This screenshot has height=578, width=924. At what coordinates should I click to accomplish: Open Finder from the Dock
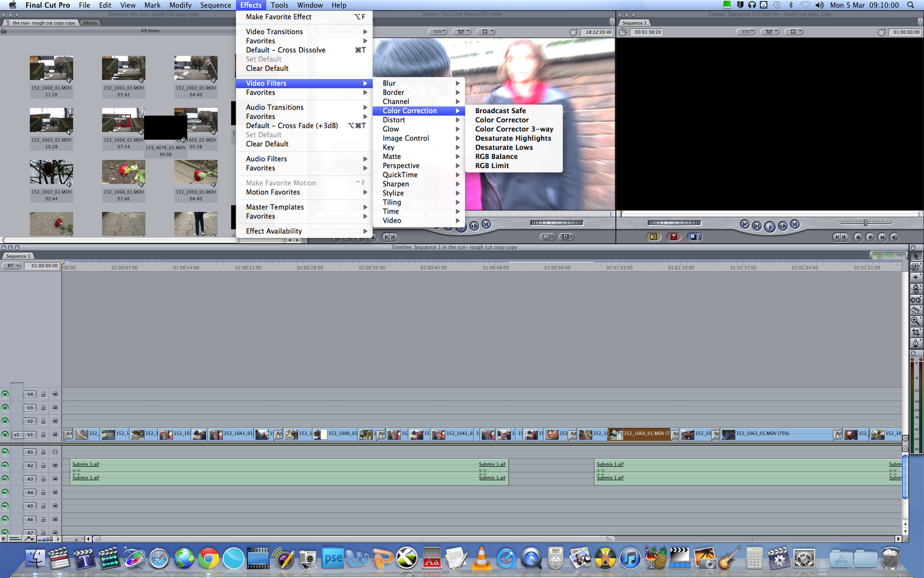click(36, 558)
